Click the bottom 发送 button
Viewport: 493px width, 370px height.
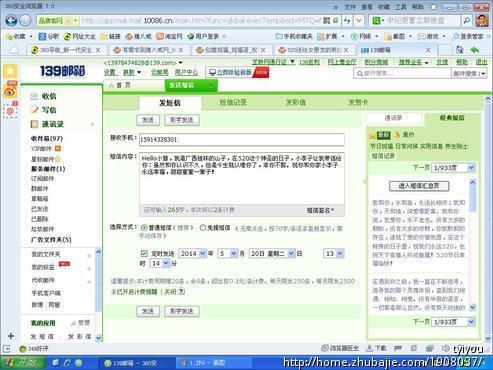(148, 311)
